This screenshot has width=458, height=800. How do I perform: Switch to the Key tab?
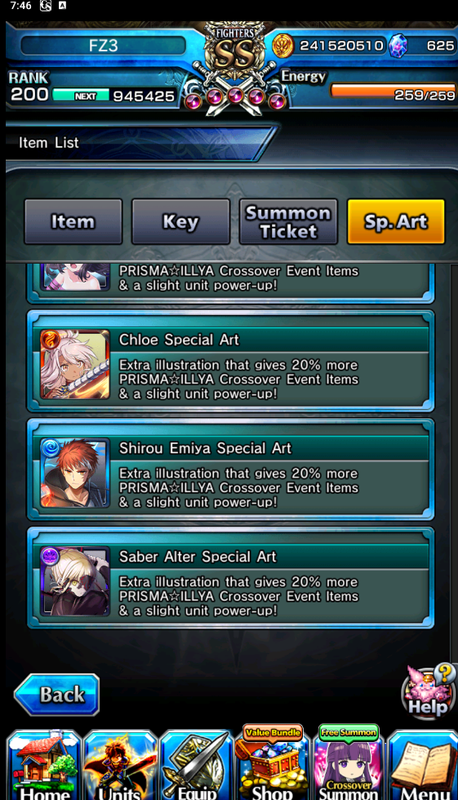[181, 221]
